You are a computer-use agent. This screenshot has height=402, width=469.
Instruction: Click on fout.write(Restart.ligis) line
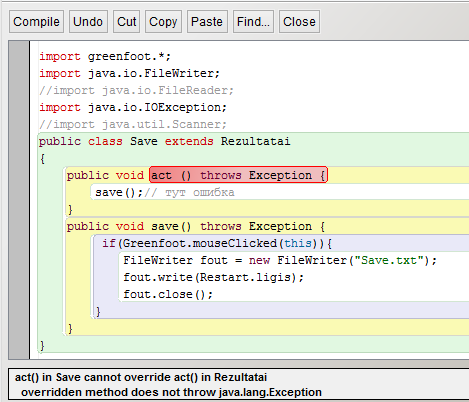213,277
